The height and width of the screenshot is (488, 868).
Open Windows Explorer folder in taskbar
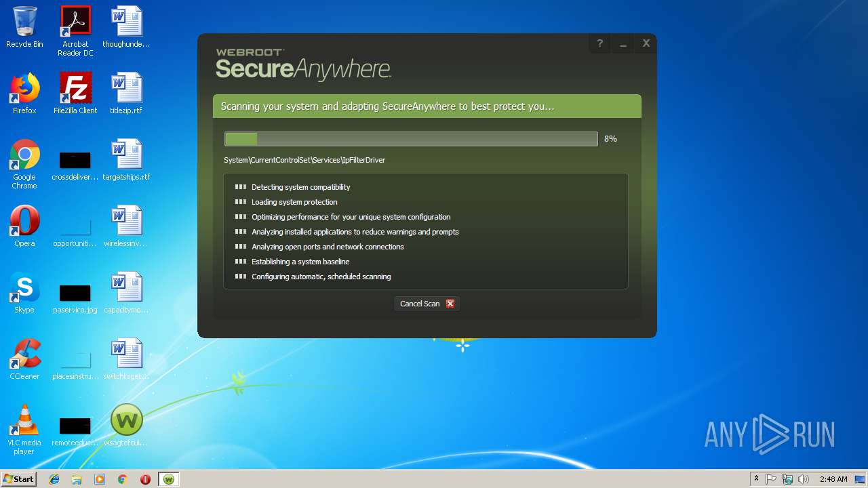click(77, 479)
